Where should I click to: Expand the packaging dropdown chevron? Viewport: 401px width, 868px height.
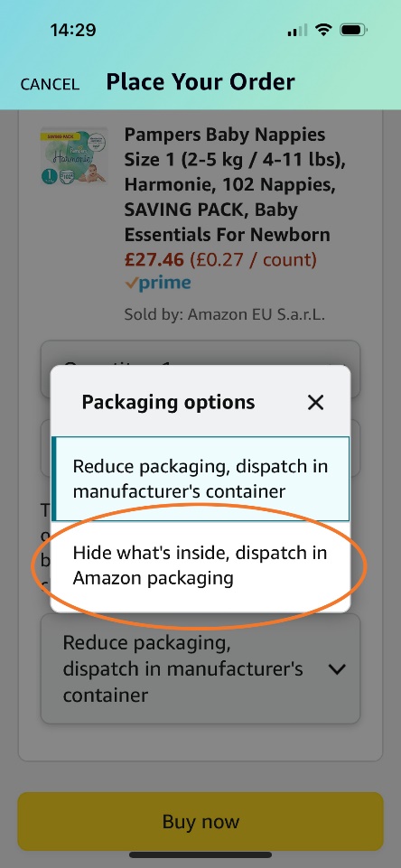click(337, 669)
